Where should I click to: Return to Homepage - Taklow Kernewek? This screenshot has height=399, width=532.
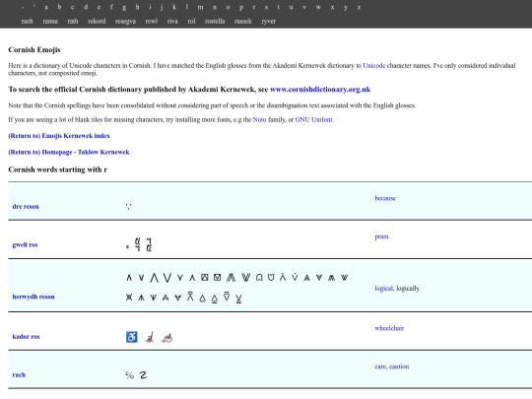(x=69, y=152)
